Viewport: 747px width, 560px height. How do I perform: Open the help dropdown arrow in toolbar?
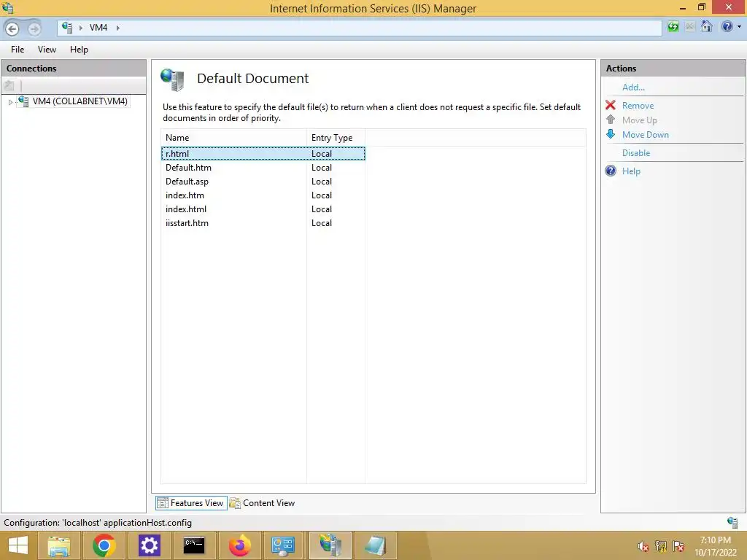(740, 27)
